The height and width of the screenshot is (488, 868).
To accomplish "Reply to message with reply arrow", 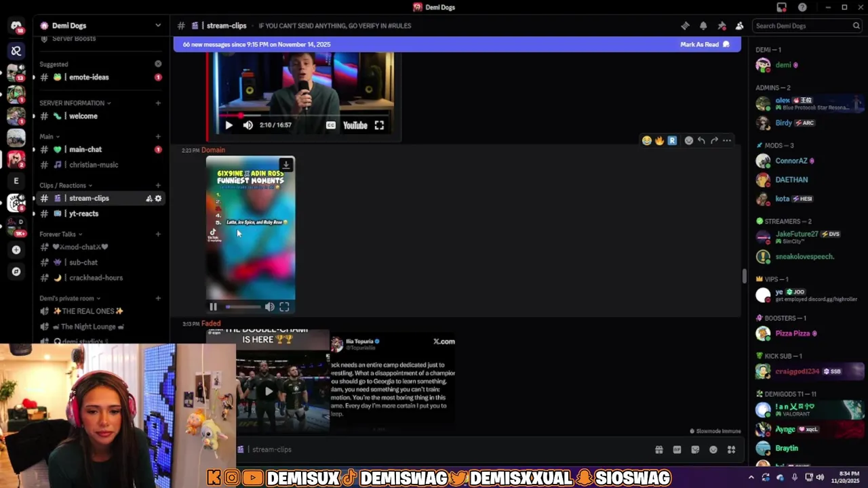I will [x=701, y=140].
